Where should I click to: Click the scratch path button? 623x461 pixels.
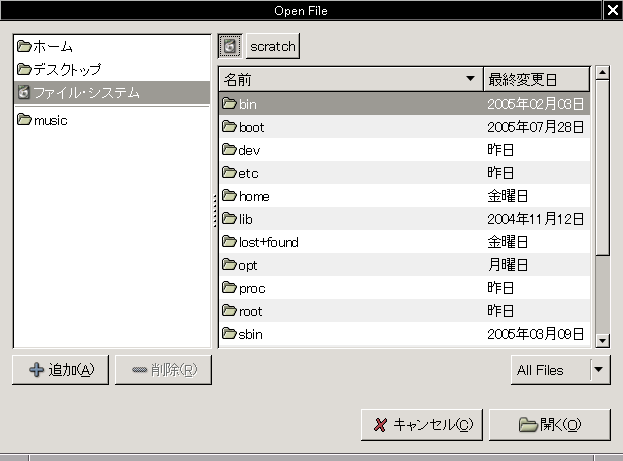tap(273, 46)
